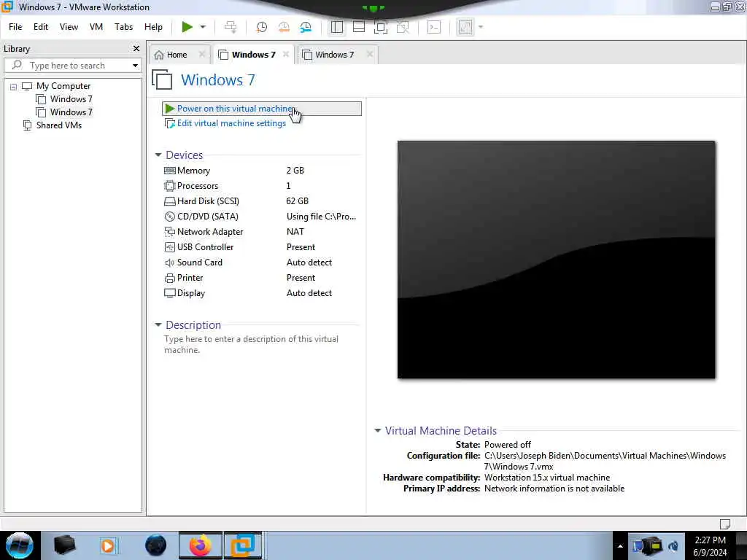This screenshot has width=747, height=560.
Task: Select first Windows 7 in library tree
Action: coord(71,99)
